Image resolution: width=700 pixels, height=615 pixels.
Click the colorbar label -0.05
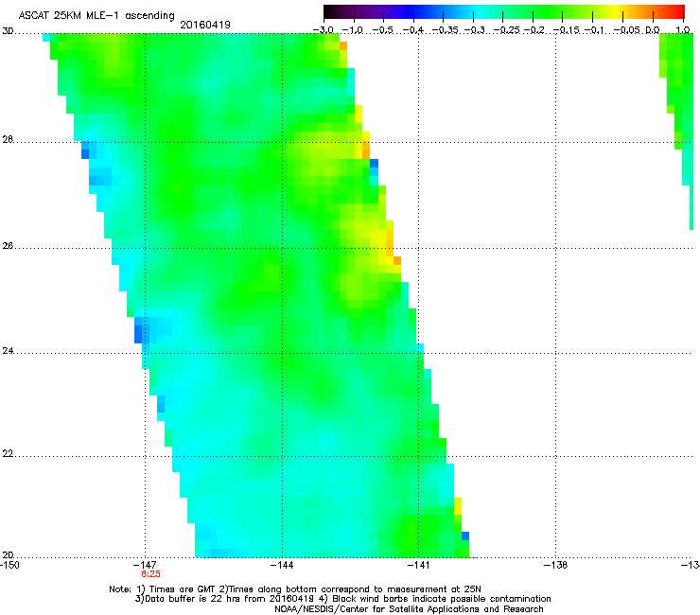(x=627, y=30)
